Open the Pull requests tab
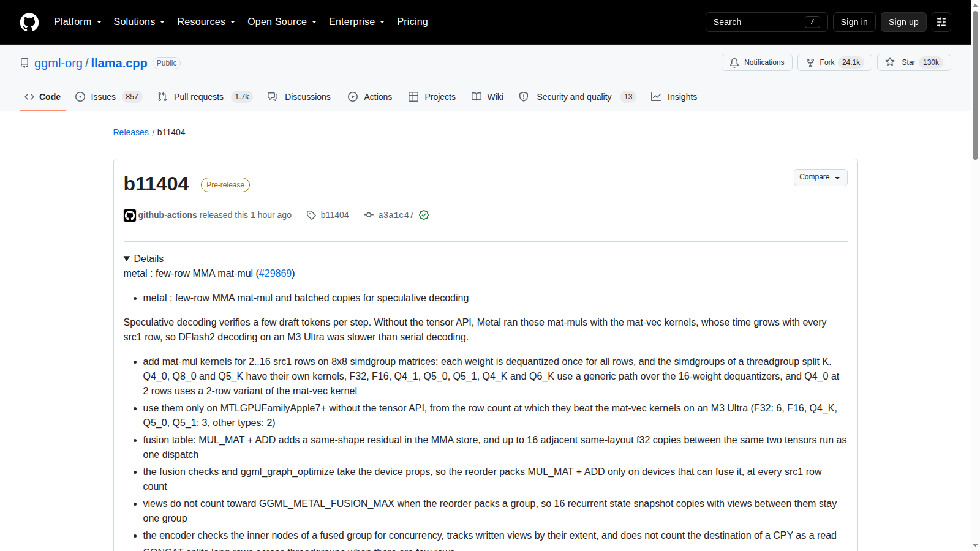 (x=205, y=97)
